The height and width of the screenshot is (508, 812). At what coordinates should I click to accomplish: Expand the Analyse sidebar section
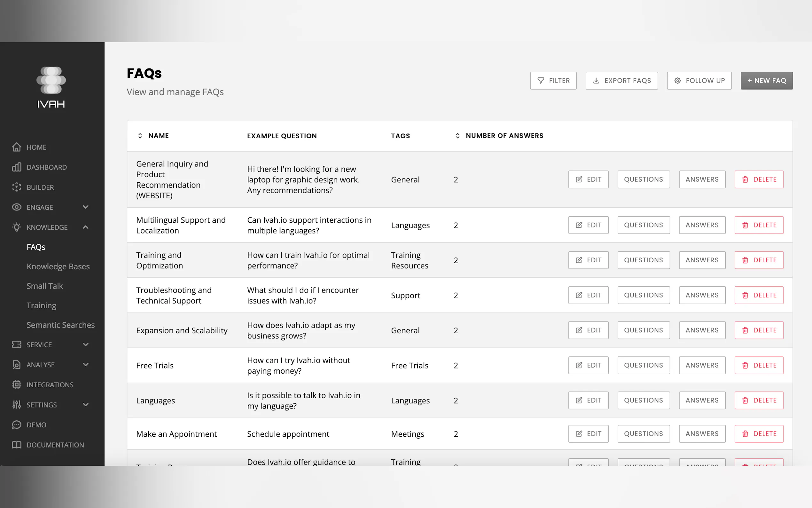(x=86, y=365)
